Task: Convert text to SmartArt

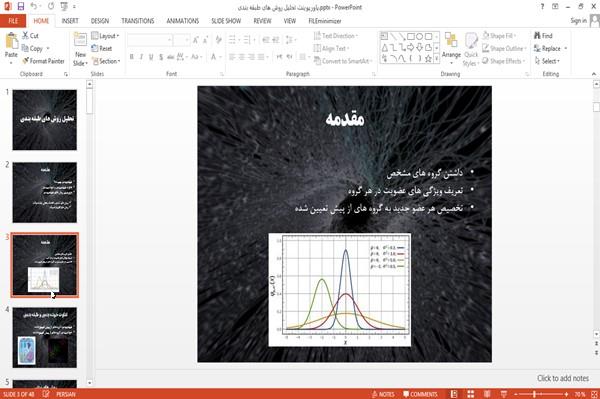Action: [x=342, y=61]
